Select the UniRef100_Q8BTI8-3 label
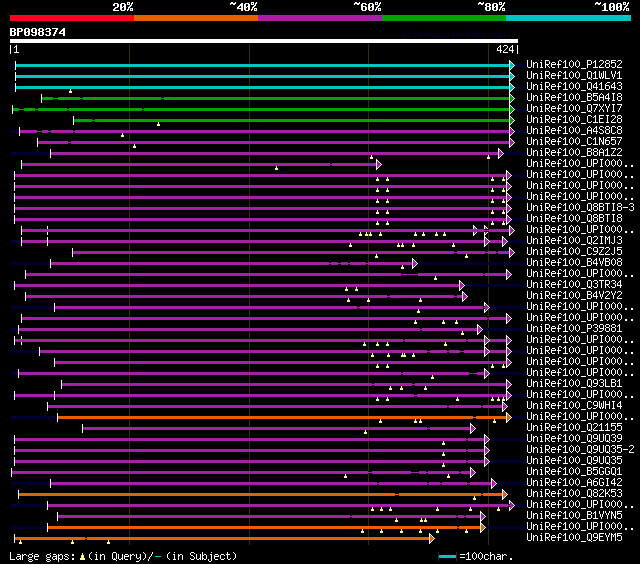This screenshot has width=640, height=564. (580, 208)
